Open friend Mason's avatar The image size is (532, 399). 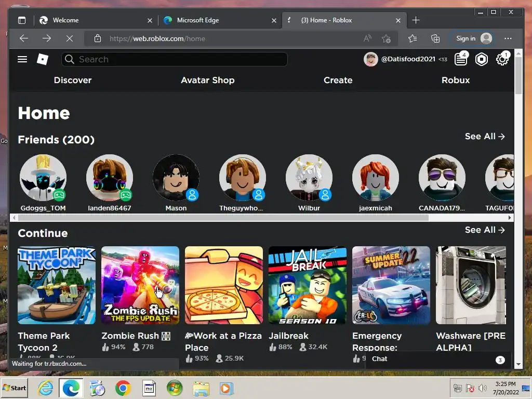[176, 178]
